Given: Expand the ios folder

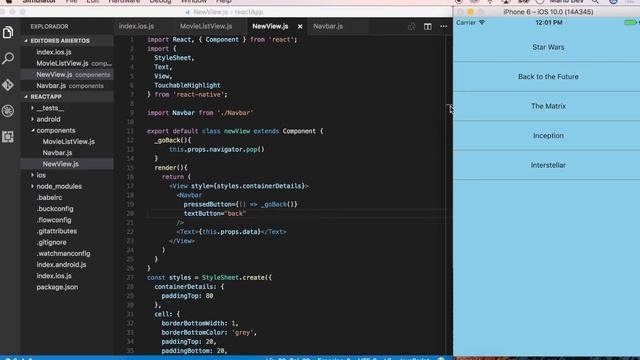Looking at the screenshot, I should point(41,175).
